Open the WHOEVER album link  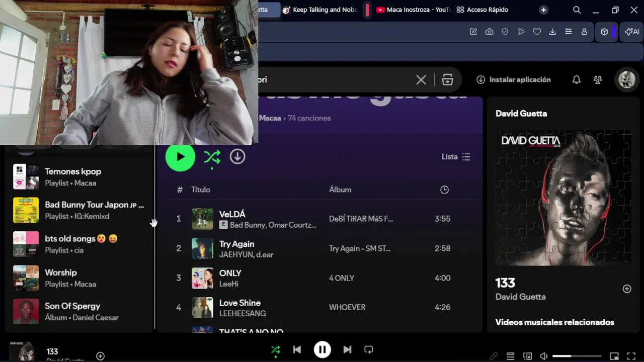[347, 307]
